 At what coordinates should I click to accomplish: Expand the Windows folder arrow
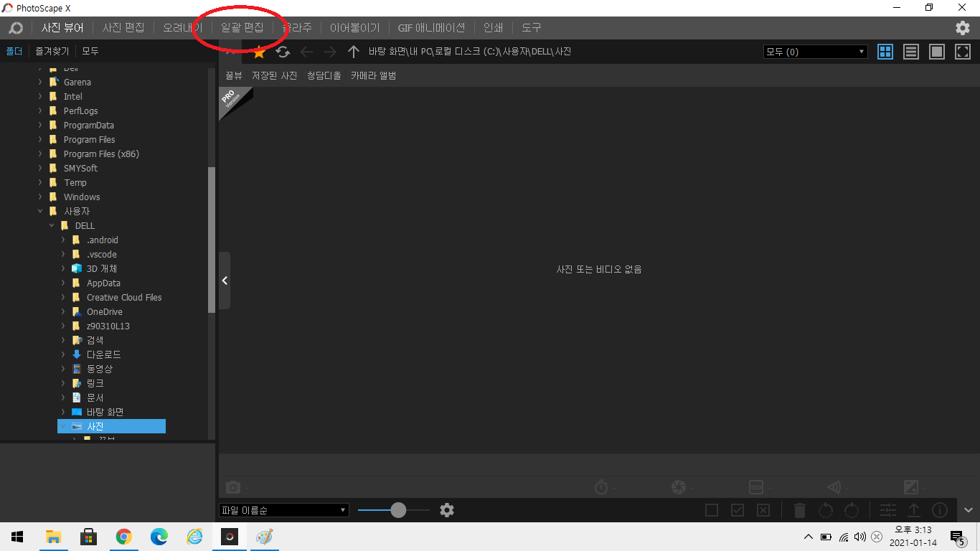tap(40, 197)
